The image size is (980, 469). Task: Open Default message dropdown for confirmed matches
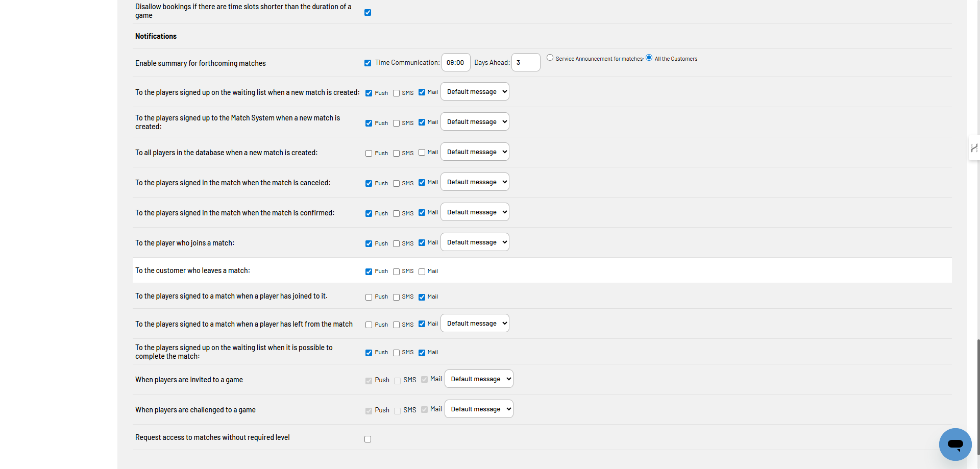[x=474, y=212]
